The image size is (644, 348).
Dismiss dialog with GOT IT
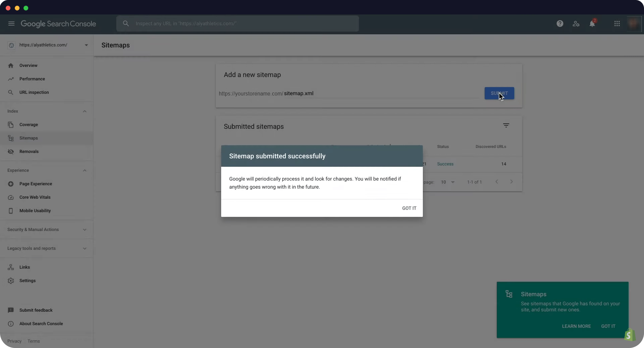tap(409, 208)
